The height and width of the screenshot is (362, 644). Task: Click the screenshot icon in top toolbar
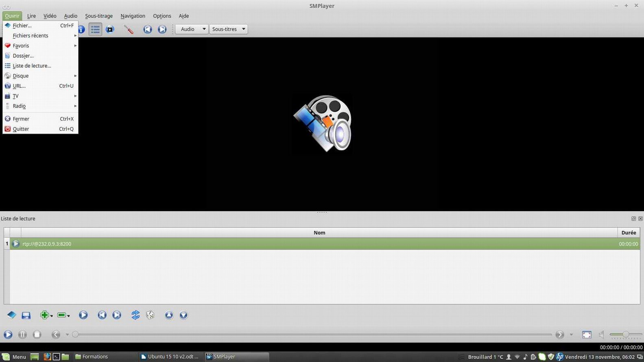tap(110, 29)
